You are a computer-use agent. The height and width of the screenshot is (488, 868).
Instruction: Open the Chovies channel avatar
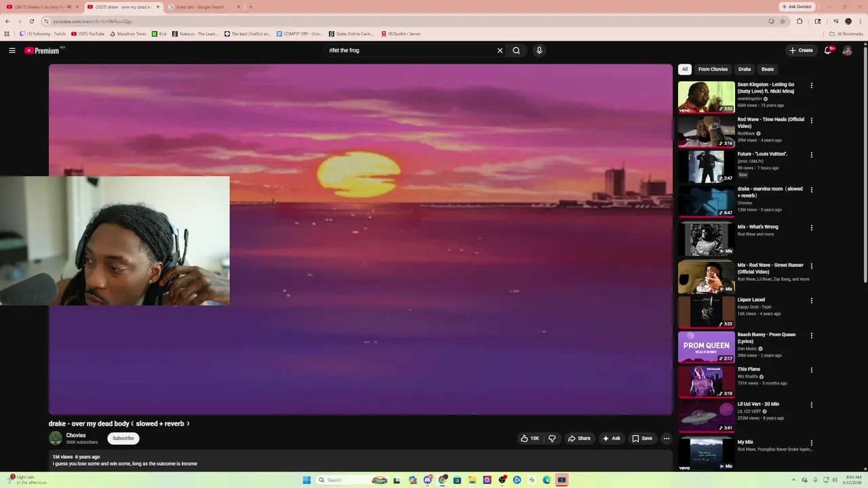click(56, 439)
